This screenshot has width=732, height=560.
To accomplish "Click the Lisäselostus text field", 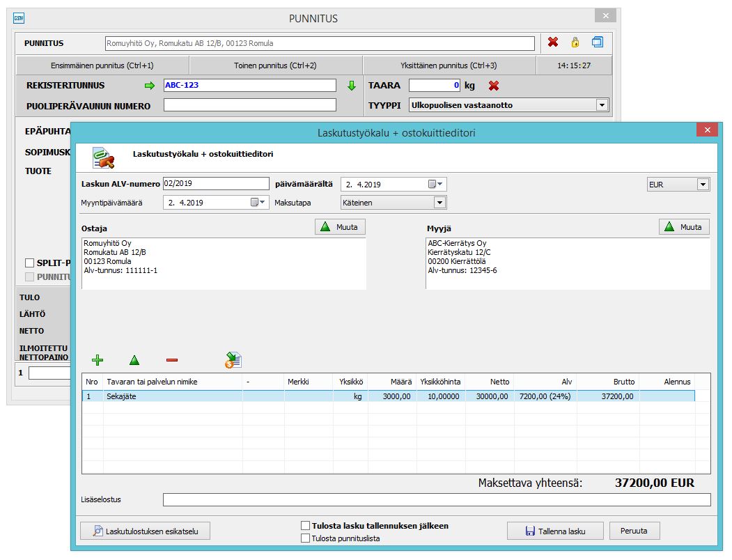I will click(x=437, y=499).
